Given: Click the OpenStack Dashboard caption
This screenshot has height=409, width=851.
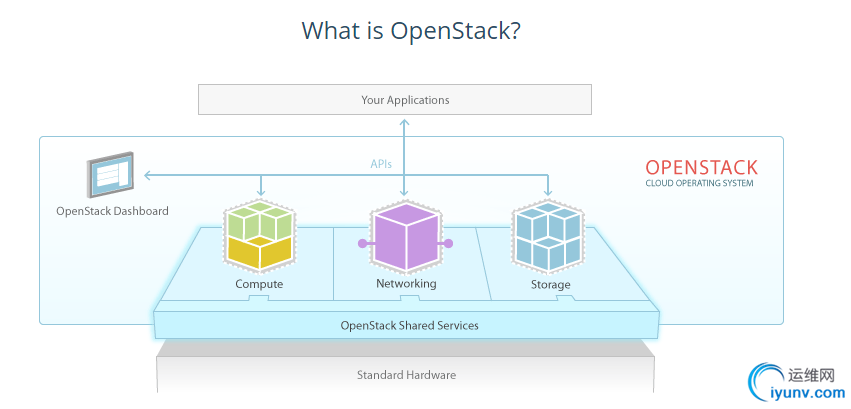Looking at the screenshot, I should coord(112,211).
